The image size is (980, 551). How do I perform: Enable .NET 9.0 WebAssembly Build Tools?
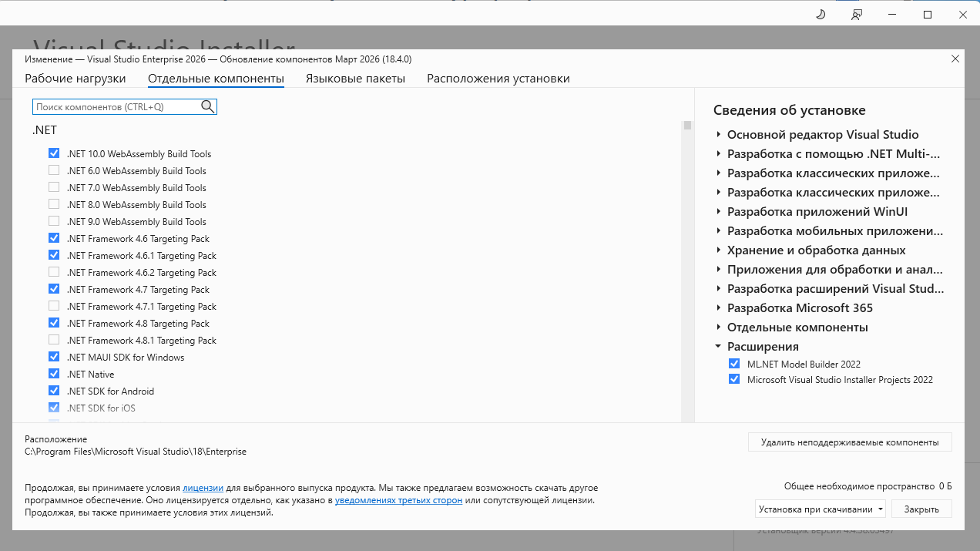[x=54, y=221]
